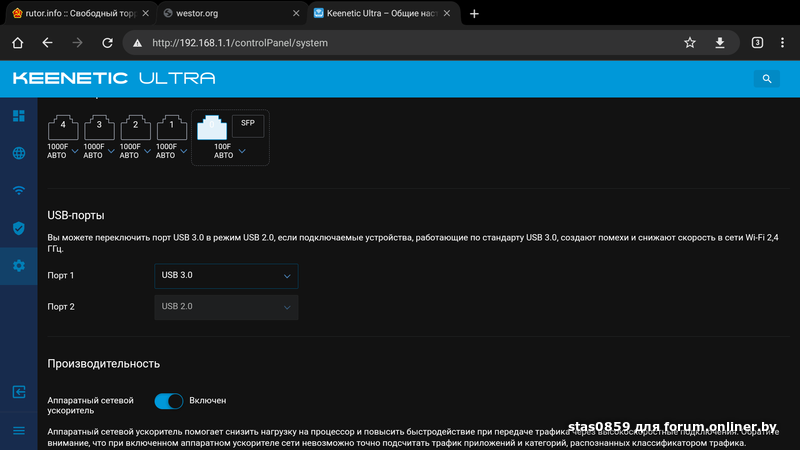Open the browser downloads icon

coord(720,43)
